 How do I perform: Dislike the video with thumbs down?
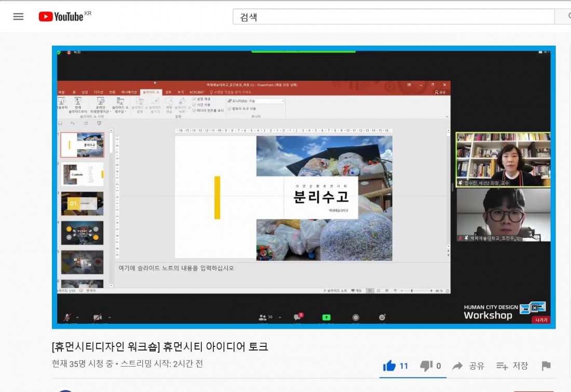[426, 366]
